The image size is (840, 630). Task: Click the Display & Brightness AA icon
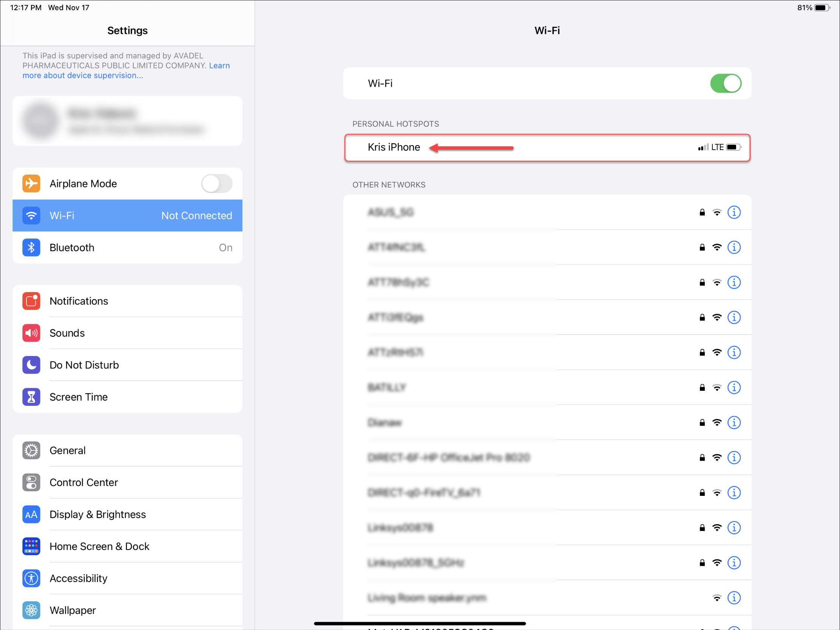point(31,514)
